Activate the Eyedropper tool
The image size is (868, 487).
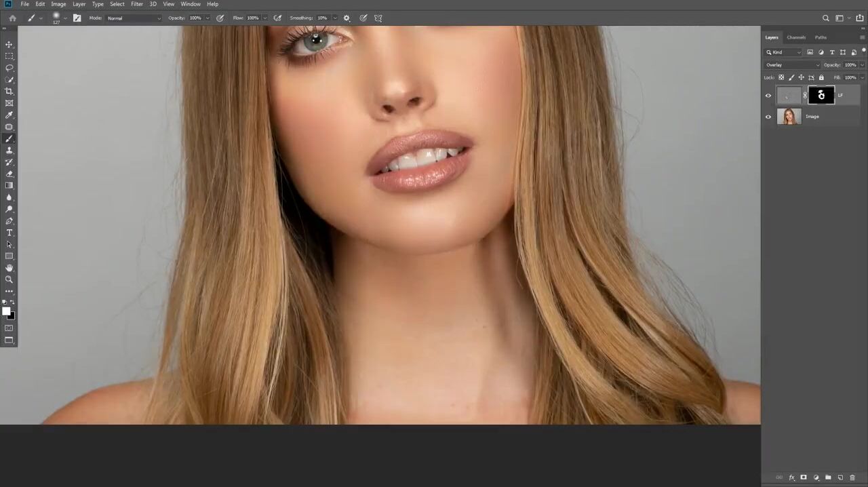[9, 115]
